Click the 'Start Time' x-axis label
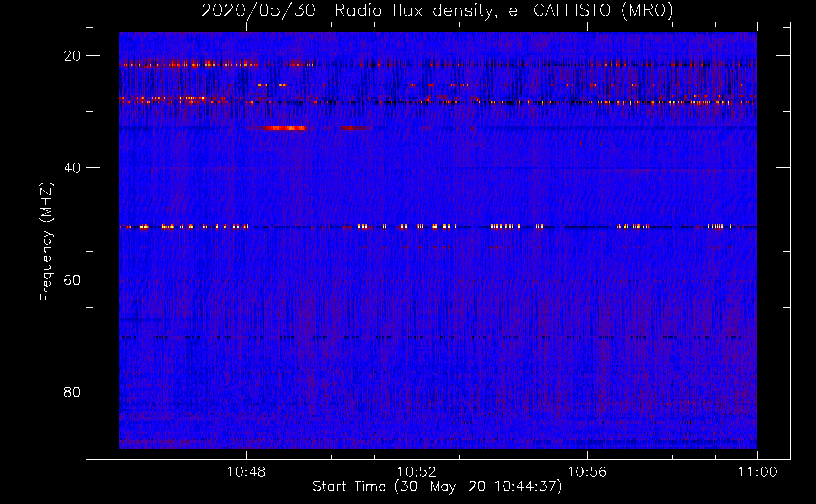Viewport: 816px width, 504px height. click(437, 487)
